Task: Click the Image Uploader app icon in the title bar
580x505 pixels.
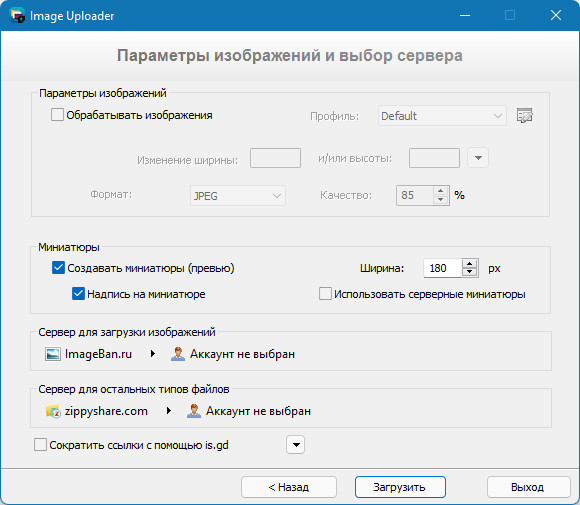Action: click(17, 16)
